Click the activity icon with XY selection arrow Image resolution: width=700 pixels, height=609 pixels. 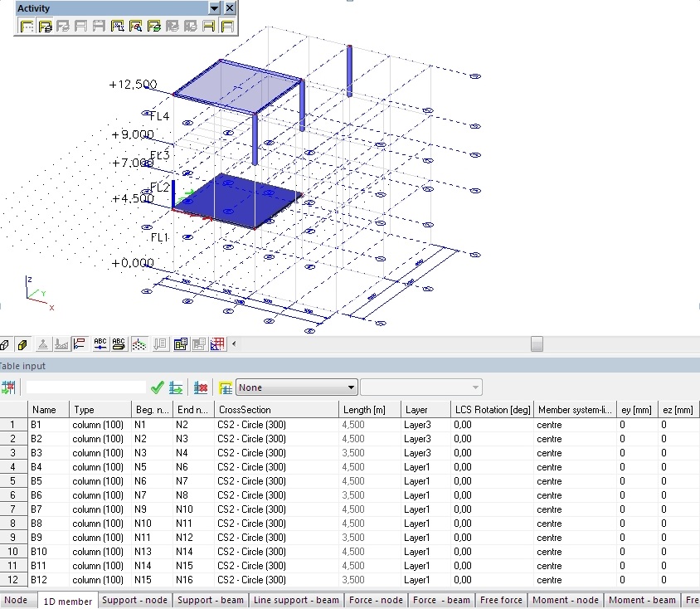[x=118, y=27]
